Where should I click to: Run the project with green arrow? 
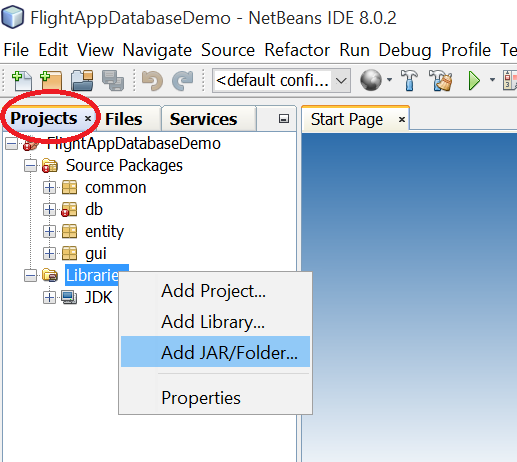(x=474, y=80)
